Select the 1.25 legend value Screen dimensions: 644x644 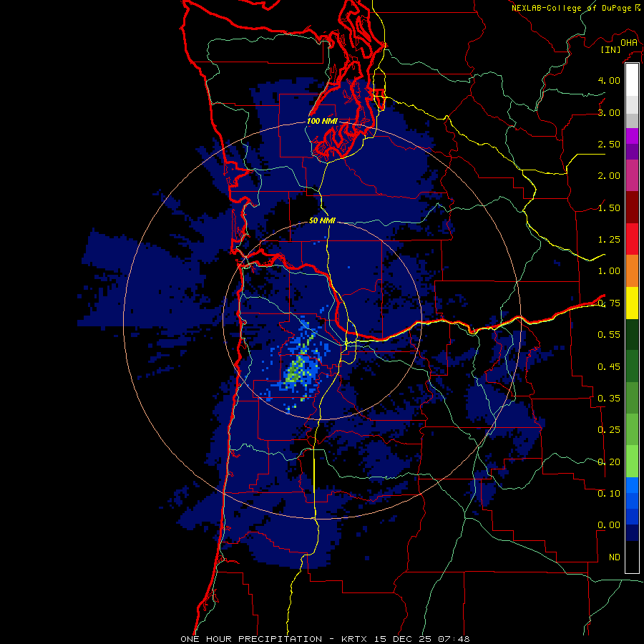point(609,240)
